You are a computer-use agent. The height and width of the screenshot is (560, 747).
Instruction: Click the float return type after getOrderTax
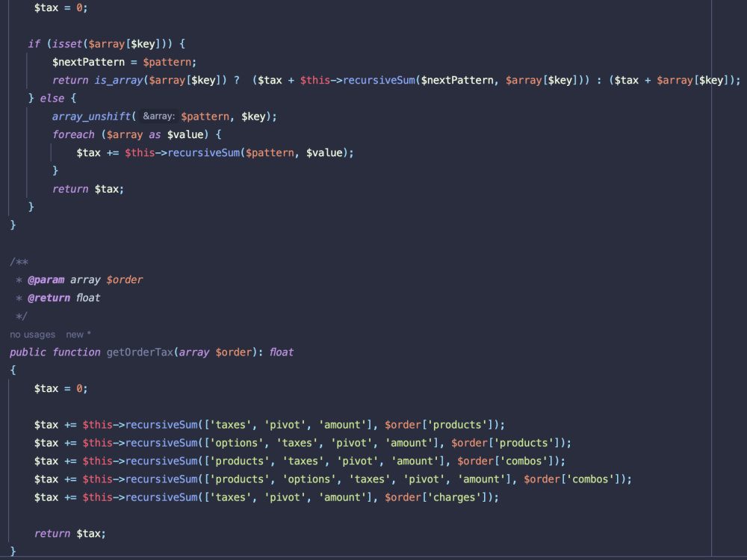282,352
